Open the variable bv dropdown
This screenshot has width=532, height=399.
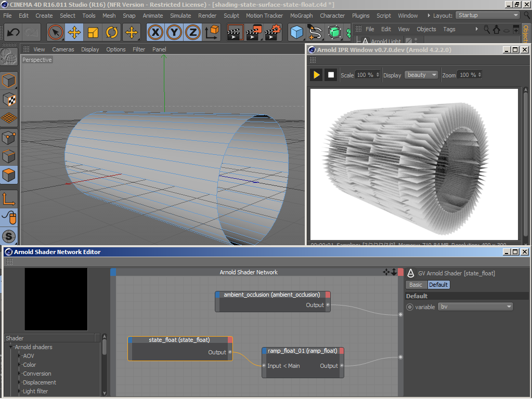475,307
